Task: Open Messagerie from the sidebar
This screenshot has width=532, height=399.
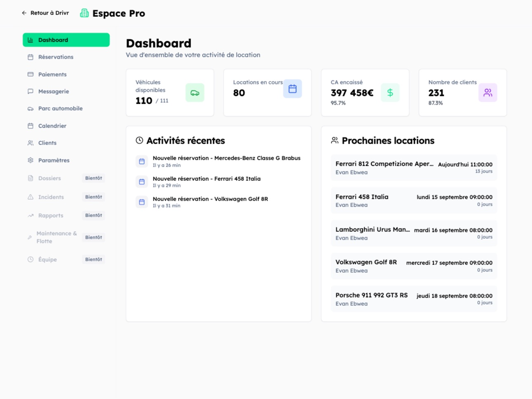Action: tap(66, 92)
